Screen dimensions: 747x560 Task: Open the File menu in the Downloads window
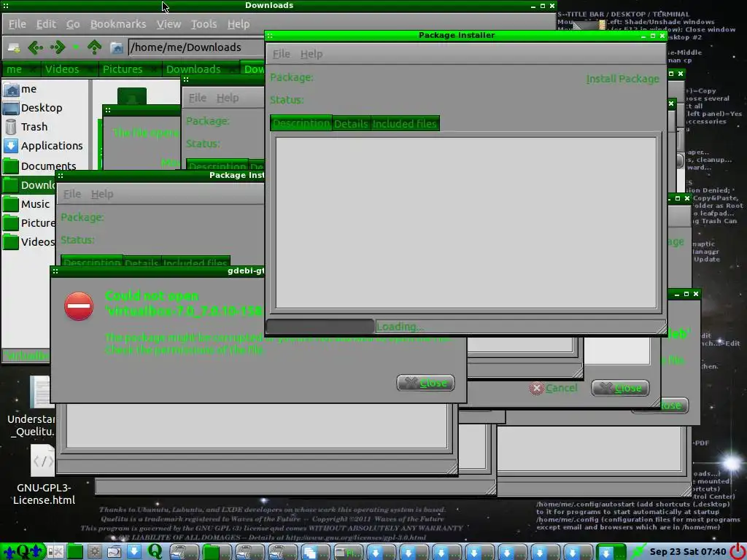(x=18, y=24)
